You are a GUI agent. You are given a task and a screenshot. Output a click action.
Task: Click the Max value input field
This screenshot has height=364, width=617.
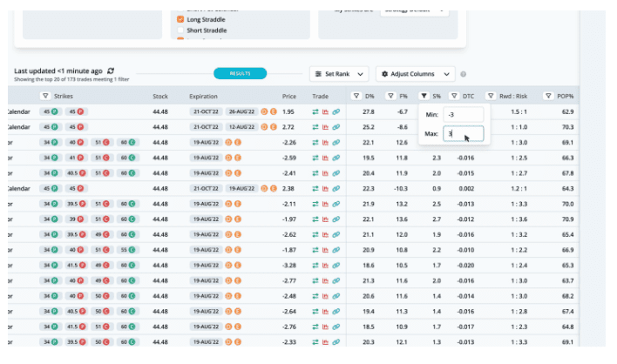pyautogui.click(x=462, y=133)
